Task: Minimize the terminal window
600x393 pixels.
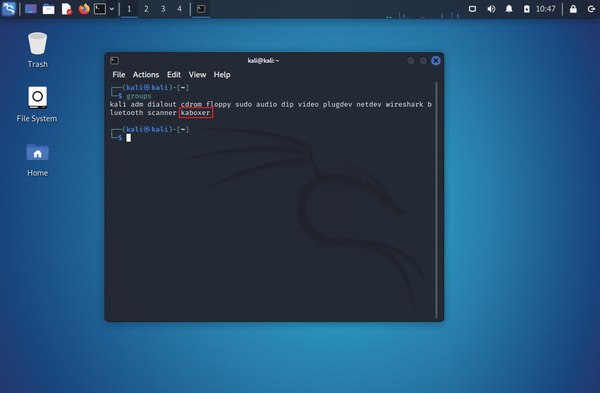Action: [x=411, y=60]
